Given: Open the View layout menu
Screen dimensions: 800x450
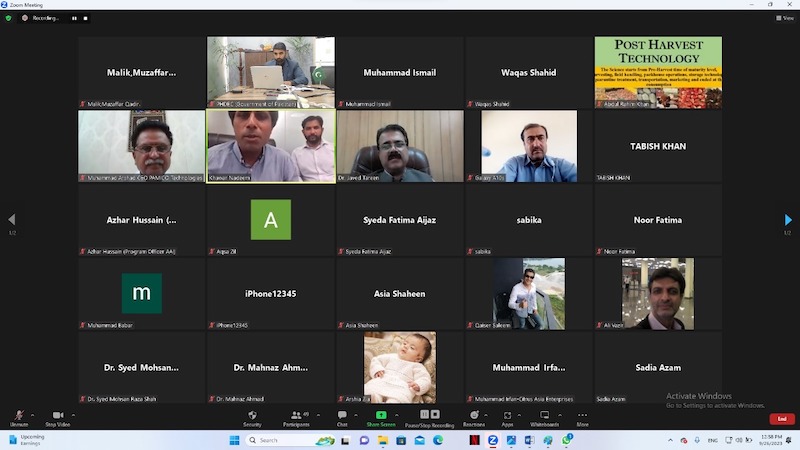Looking at the screenshot, I should [785, 18].
